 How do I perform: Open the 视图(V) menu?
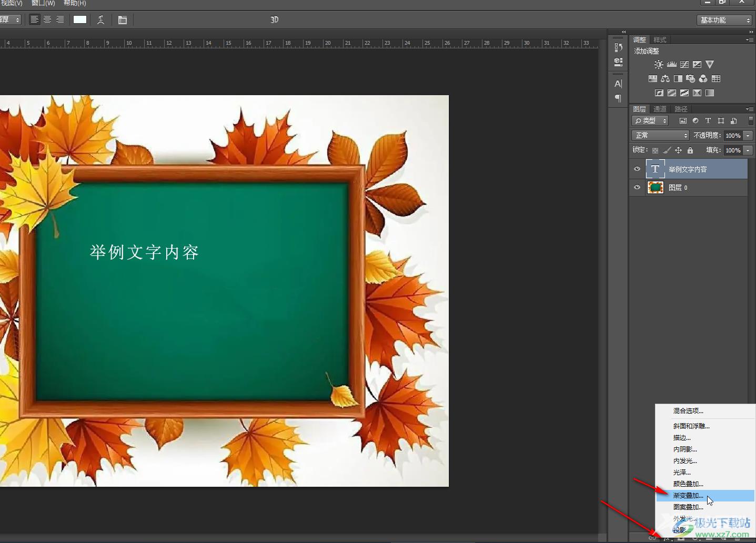click(11, 3)
